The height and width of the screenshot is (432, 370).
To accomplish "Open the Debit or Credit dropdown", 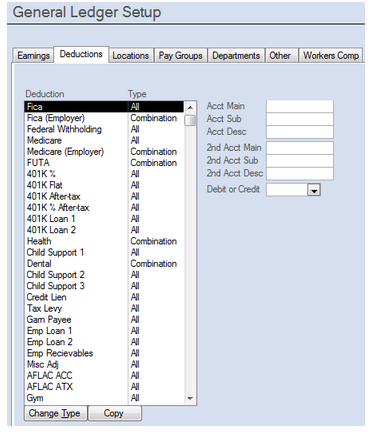I will pos(314,190).
